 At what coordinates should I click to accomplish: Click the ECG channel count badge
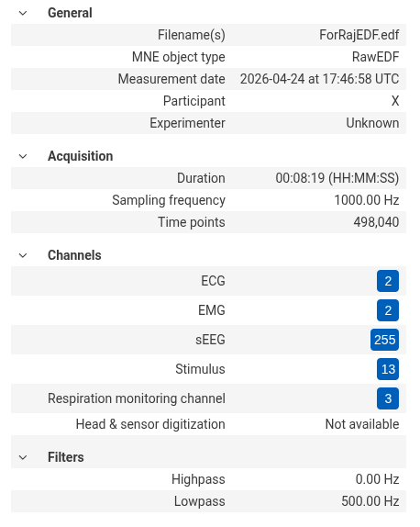coord(388,281)
